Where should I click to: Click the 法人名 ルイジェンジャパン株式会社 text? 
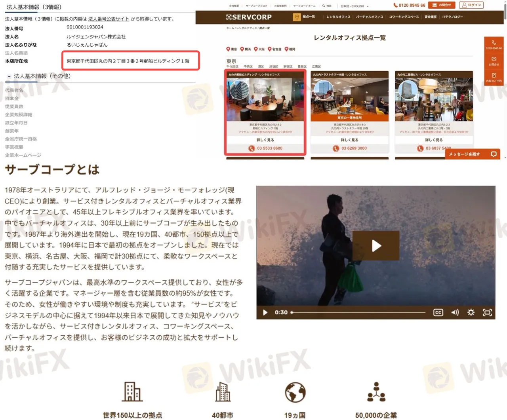click(96, 37)
